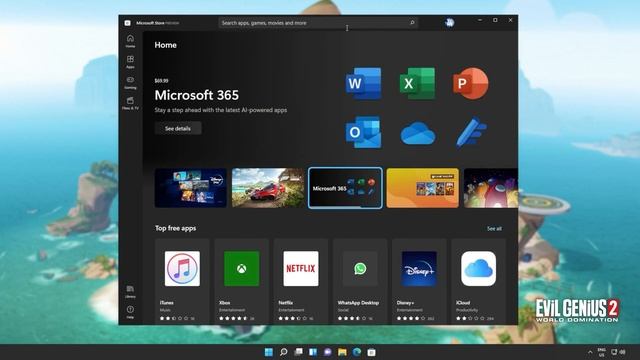The image size is (640, 360).
Task: Click the OneDrive cloud icon in banner
Action: [418, 134]
